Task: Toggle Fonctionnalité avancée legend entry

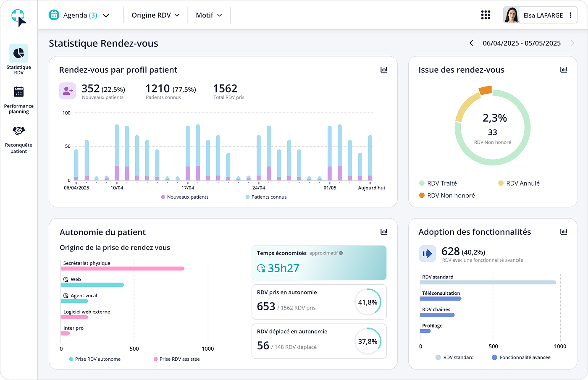Action: point(521,357)
